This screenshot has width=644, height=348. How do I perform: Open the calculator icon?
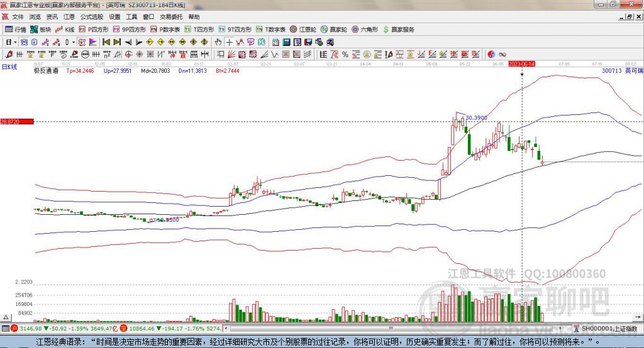point(286,42)
